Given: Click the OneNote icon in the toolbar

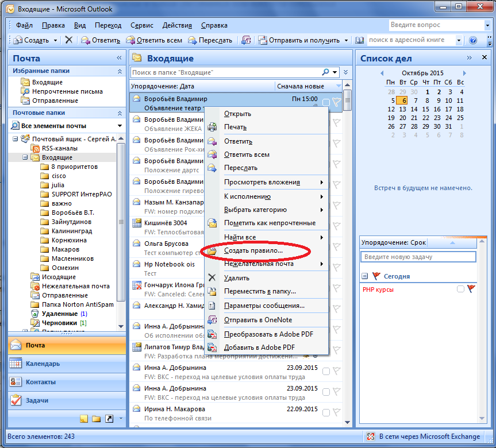Looking at the screenshot, I should [246, 40].
